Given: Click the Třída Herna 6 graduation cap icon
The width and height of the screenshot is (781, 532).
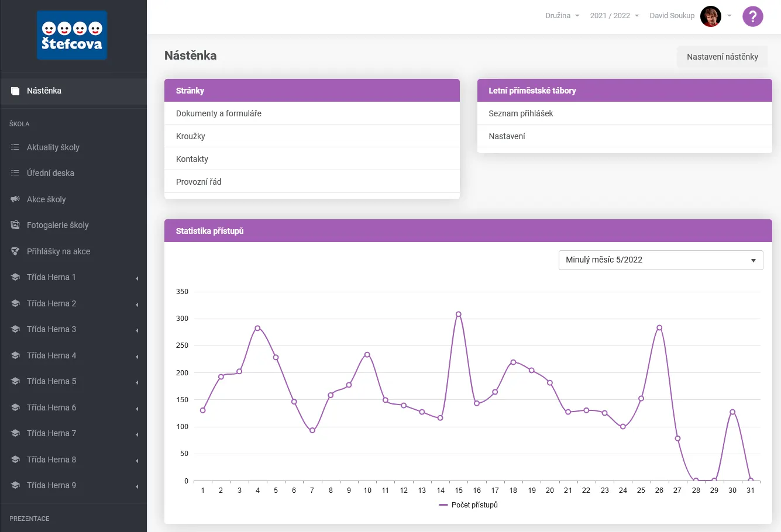Looking at the screenshot, I should 15,407.
